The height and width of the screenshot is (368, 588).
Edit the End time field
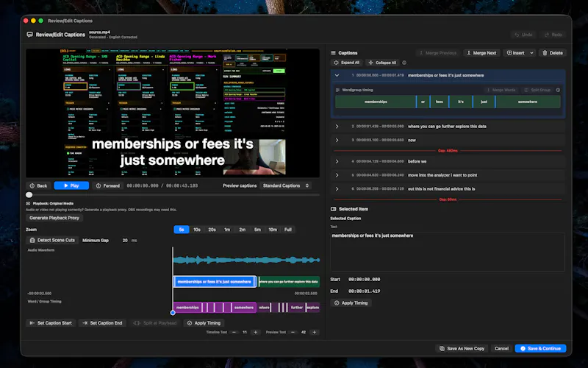tap(364, 291)
